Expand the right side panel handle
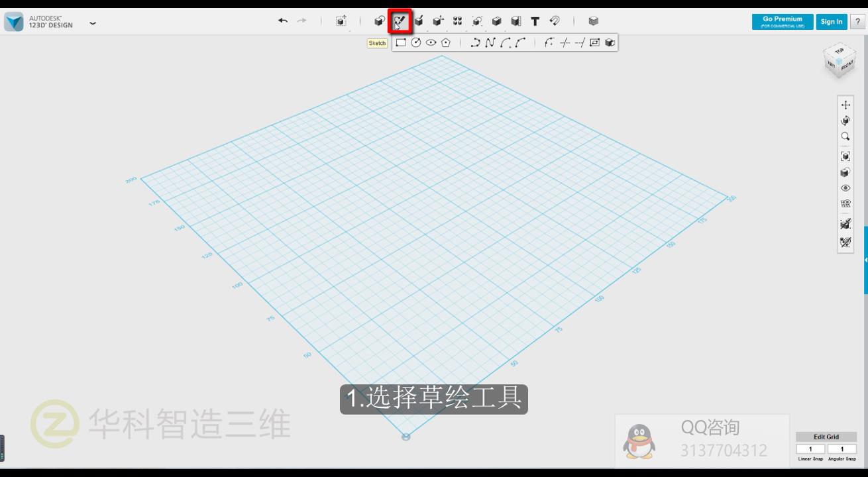868x477 pixels. 865,260
